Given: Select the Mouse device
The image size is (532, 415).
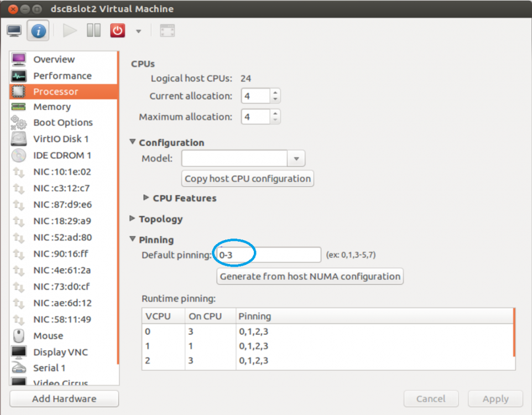Looking at the screenshot, I should click(x=64, y=336).
